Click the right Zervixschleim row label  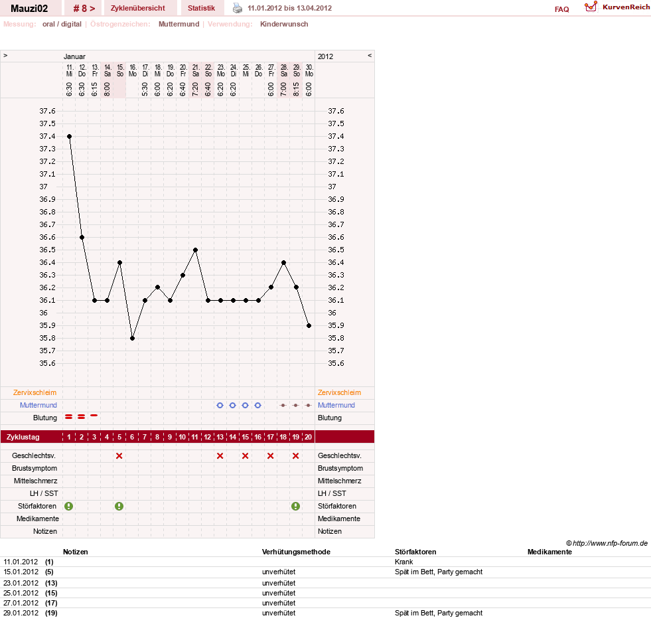pyautogui.click(x=339, y=392)
